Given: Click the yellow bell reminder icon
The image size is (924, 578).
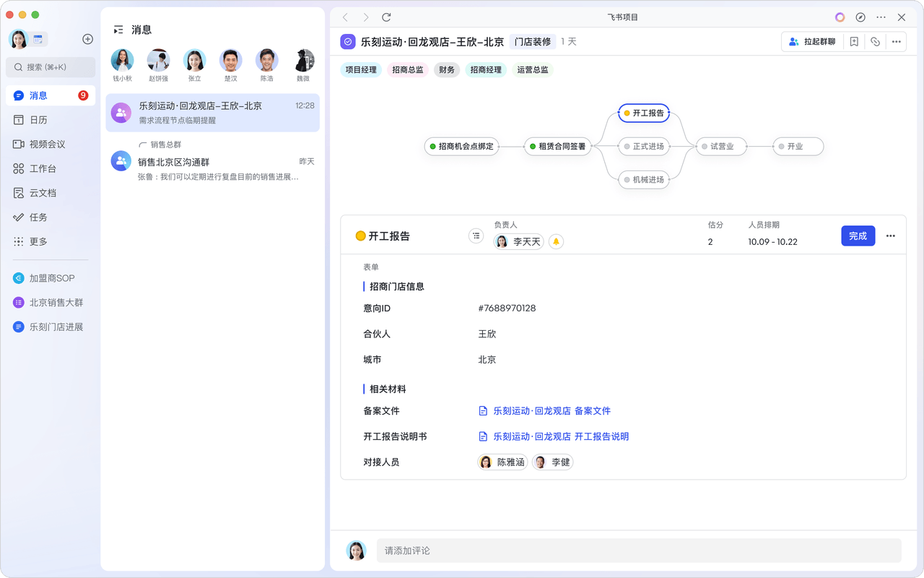Looking at the screenshot, I should pos(556,242).
